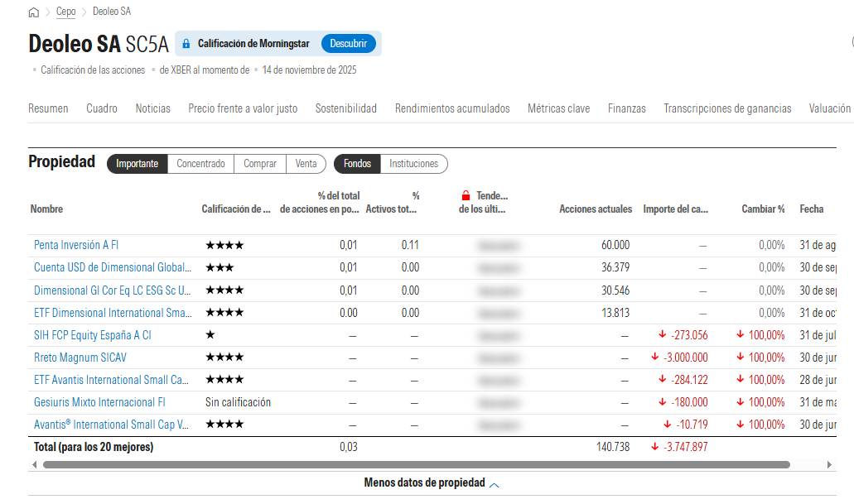Select the Venta ownership filter
The image size is (854, 504).
[x=306, y=164]
